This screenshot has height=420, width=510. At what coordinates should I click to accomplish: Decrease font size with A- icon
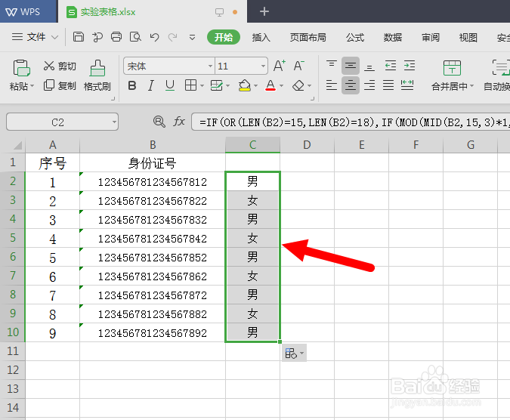[x=298, y=66]
